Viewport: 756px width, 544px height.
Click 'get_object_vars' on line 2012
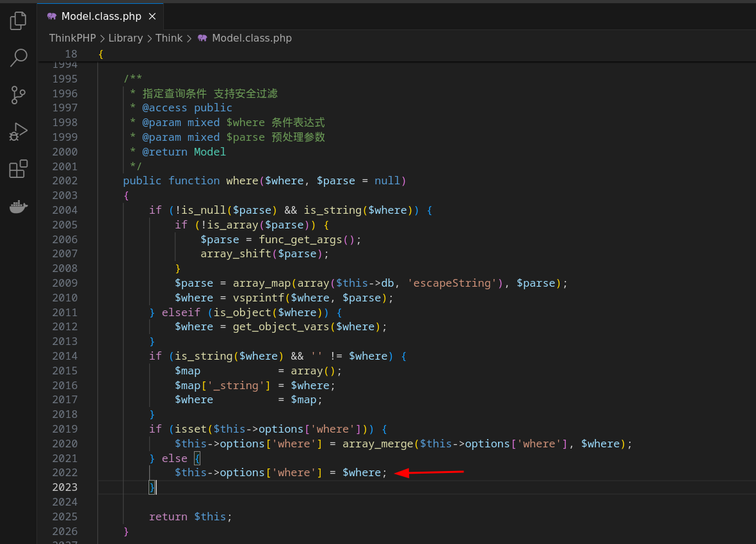click(281, 326)
